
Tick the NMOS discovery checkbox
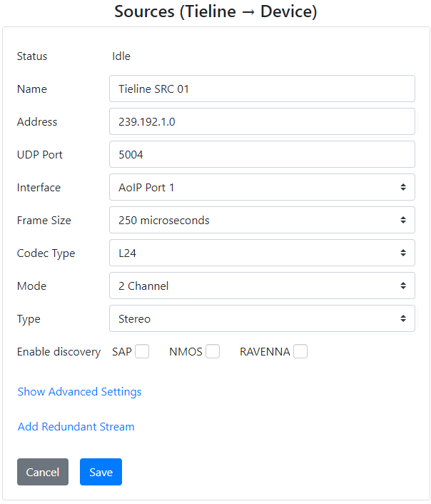pos(213,351)
